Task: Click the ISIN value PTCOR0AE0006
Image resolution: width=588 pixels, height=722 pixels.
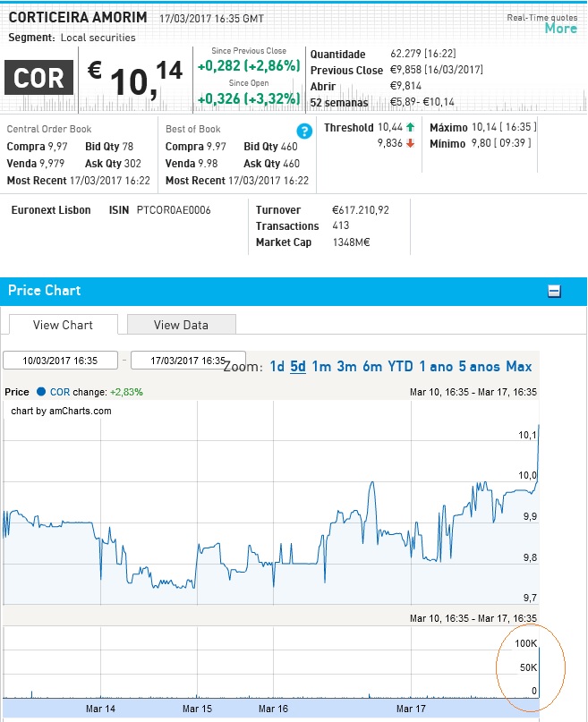Action: 174,210
